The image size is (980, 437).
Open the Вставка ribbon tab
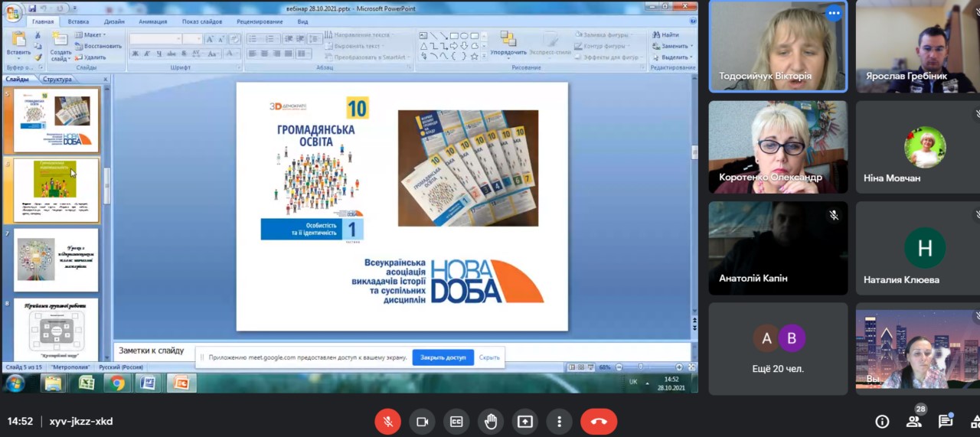[x=78, y=21]
